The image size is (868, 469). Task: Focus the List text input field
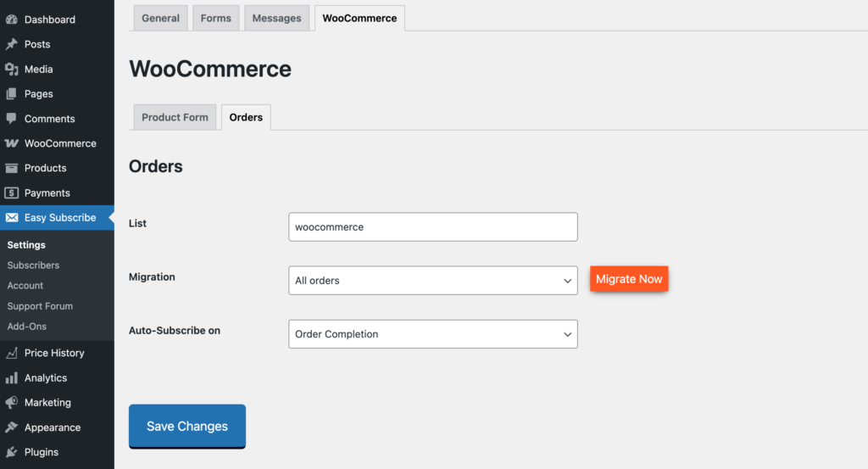click(x=432, y=227)
